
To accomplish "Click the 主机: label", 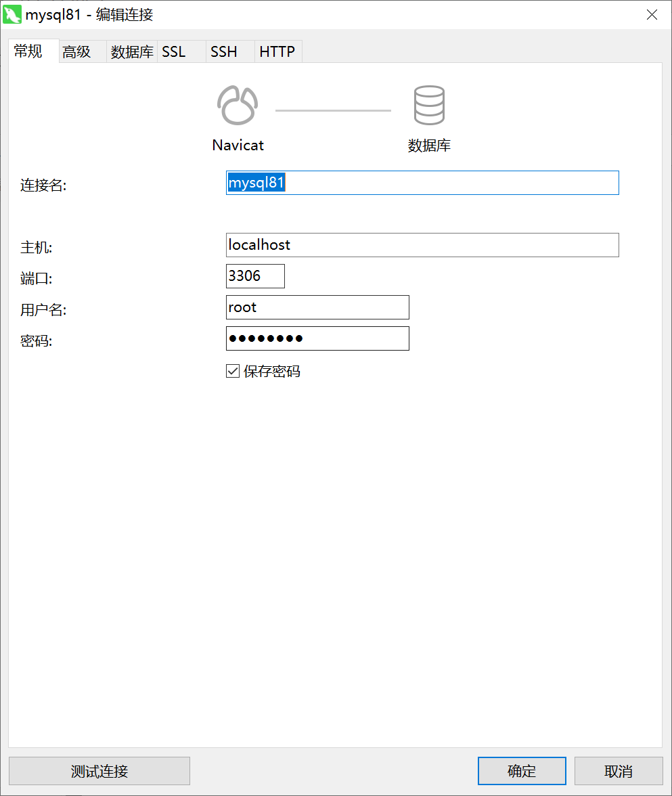I will coord(36,248).
